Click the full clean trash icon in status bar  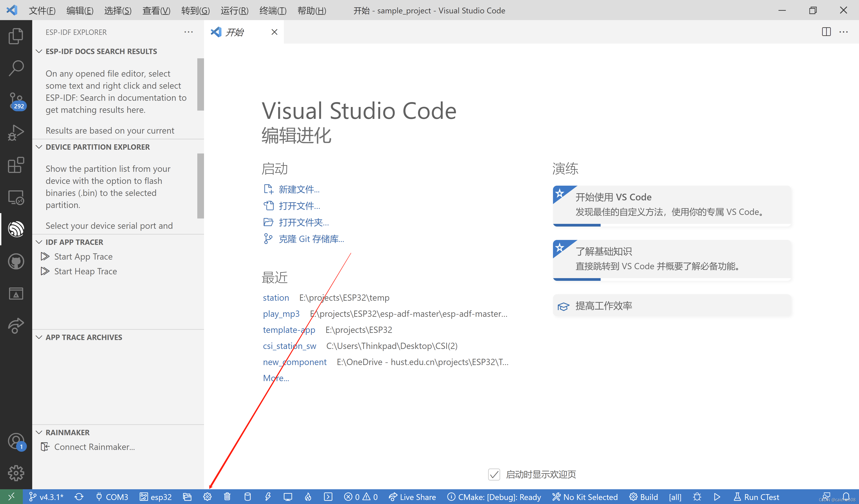(x=227, y=497)
